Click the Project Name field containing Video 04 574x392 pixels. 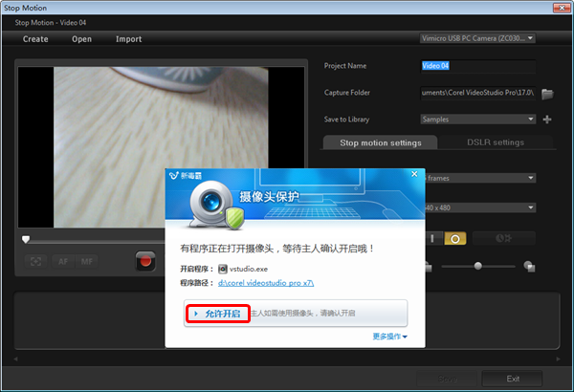tap(476, 66)
